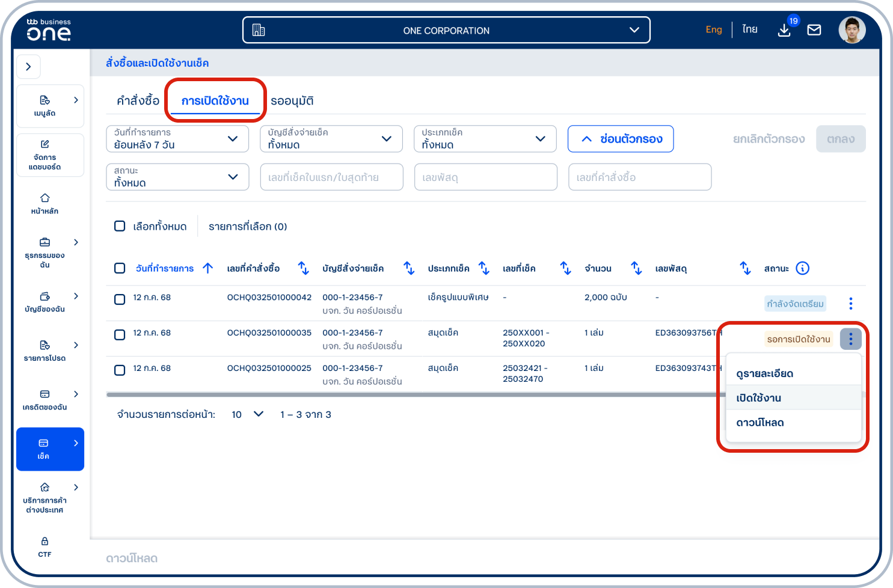
Task: Open the ONE CORPORATION company dropdown
Action: click(446, 30)
